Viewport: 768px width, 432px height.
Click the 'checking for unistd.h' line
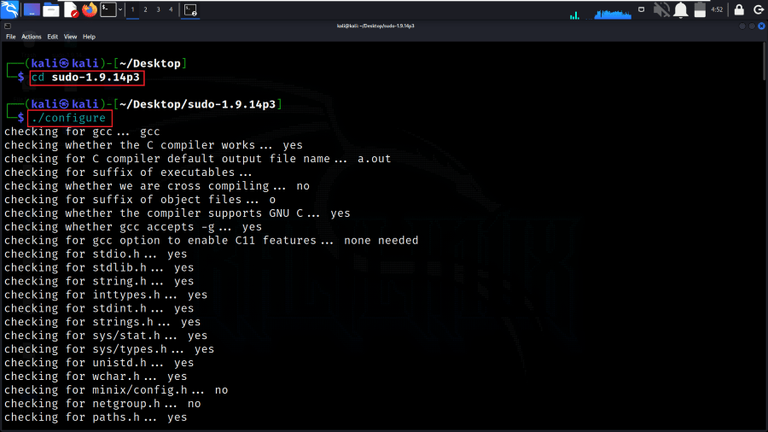point(99,363)
